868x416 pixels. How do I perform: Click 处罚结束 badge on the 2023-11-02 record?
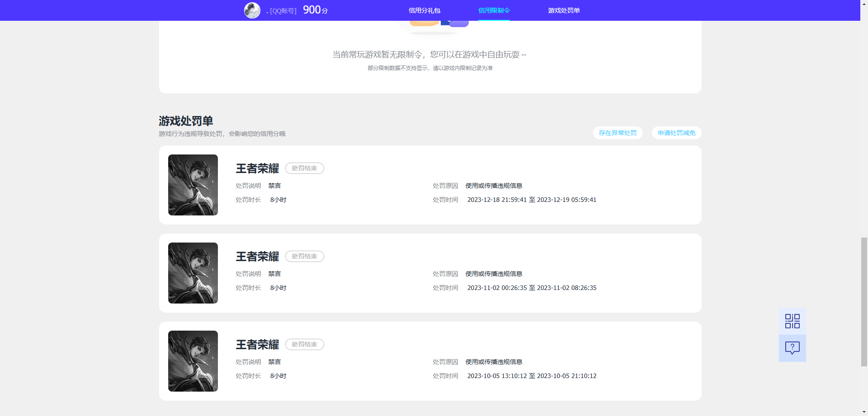click(x=304, y=256)
